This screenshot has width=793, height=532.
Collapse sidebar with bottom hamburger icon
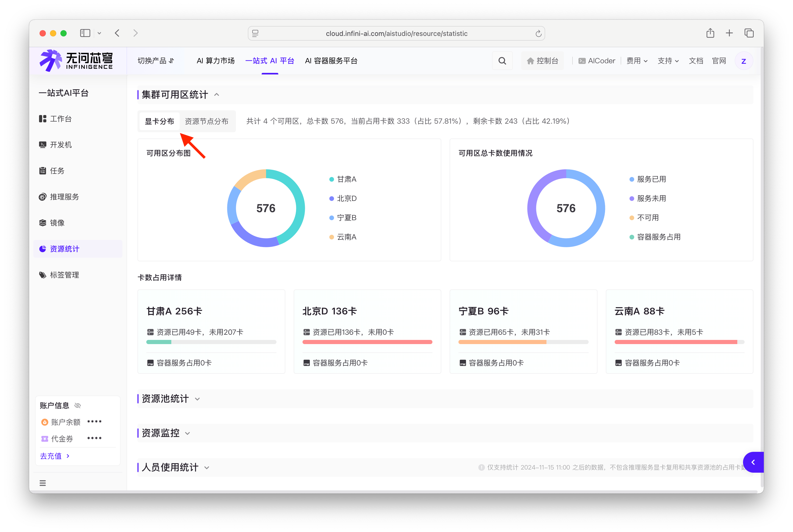point(42,483)
